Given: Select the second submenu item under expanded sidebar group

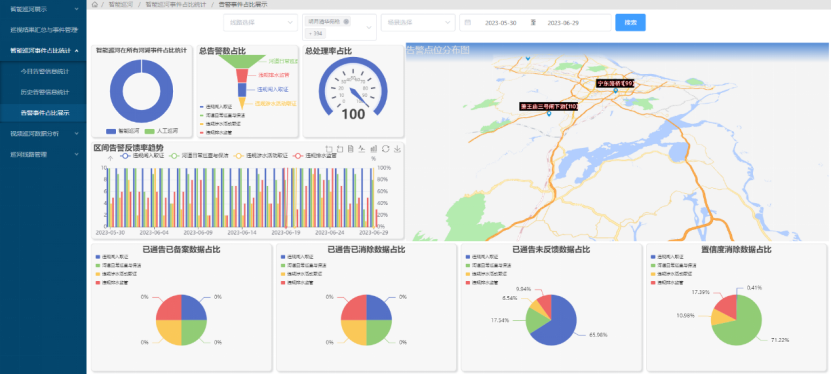Looking at the screenshot, I should [x=43, y=92].
